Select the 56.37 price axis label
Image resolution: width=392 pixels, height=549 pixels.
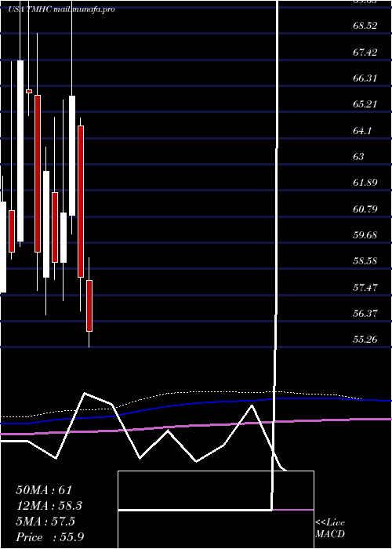tap(365, 313)
